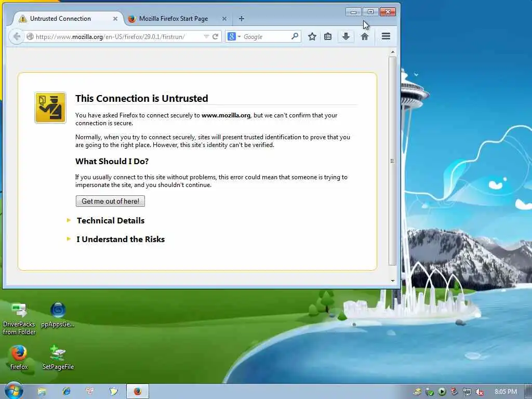
Task: Open ppAppsGe... desktop icon
Action: point(58,315)
